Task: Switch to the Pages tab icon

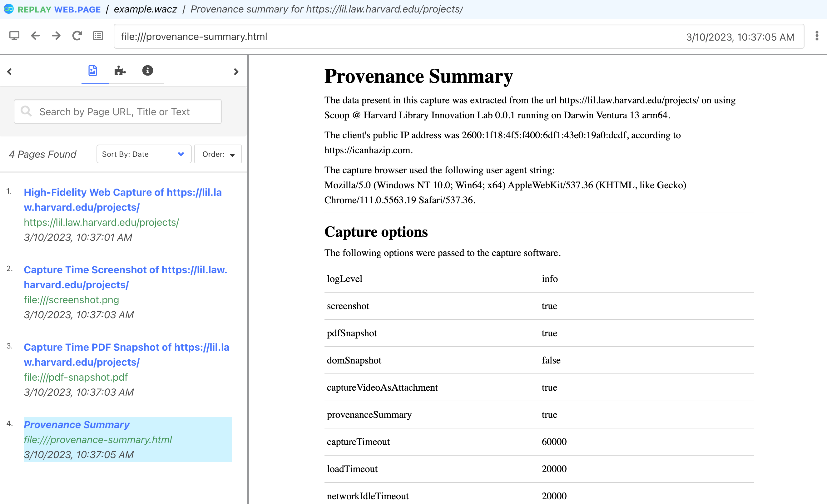Action: 93,71
